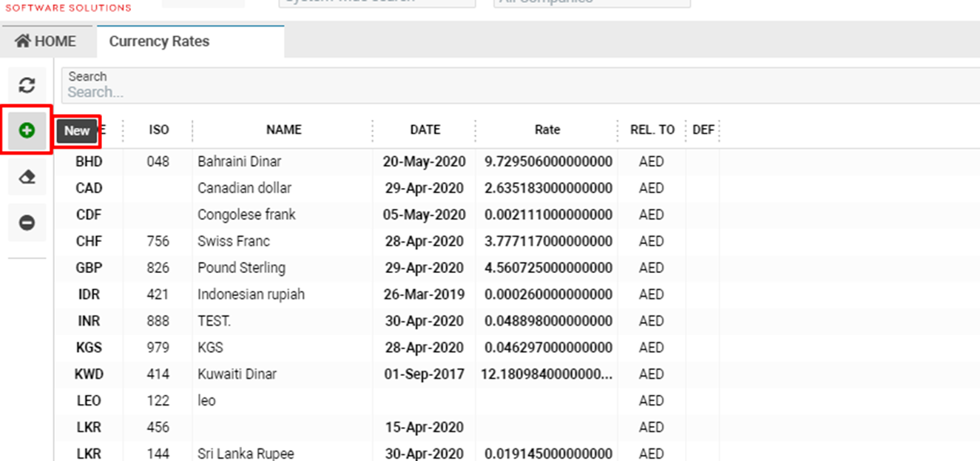Switch to the Currency Rates tab
This screenshot has height=461, width=980.
point(159,41)
